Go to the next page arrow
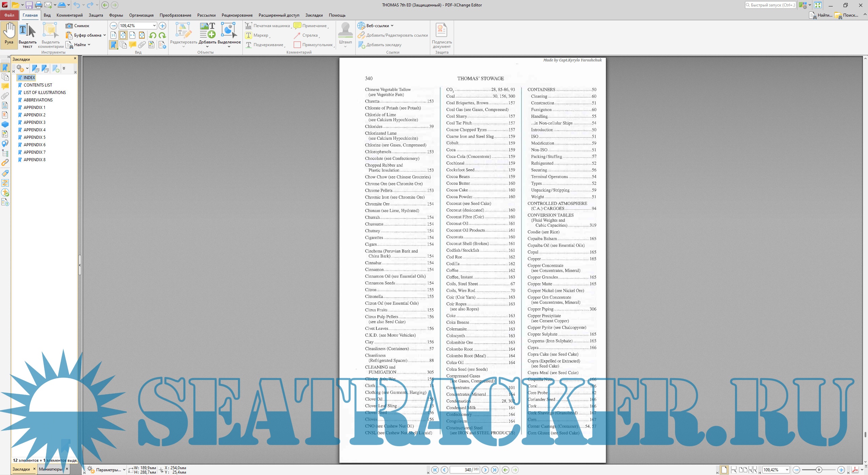This screenshot has height=475, width=868. [x=485, y=470]
